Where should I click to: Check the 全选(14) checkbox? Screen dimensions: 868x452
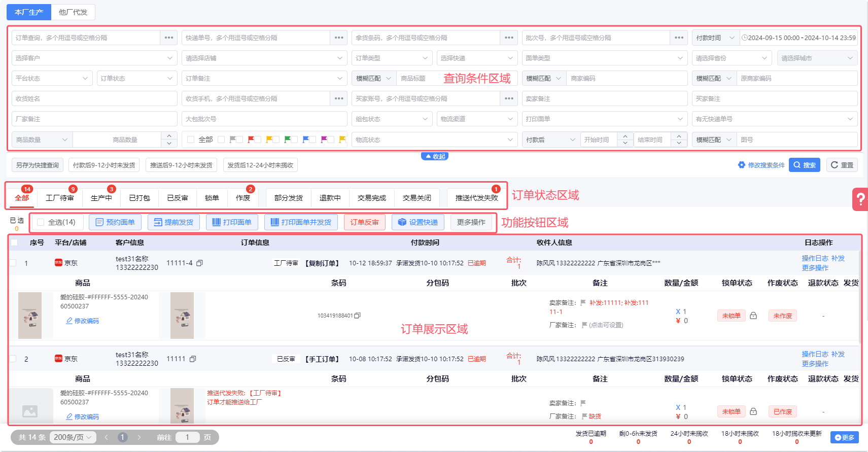pos(41,222)
